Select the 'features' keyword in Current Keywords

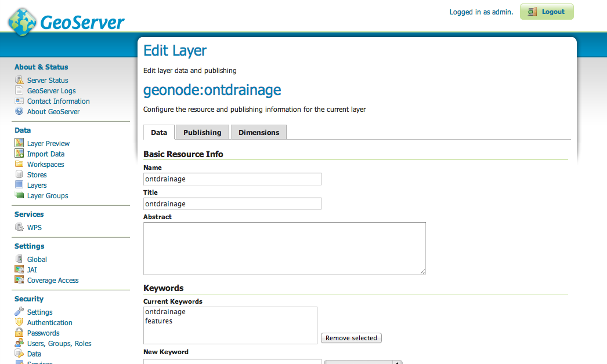click(159, 321)
